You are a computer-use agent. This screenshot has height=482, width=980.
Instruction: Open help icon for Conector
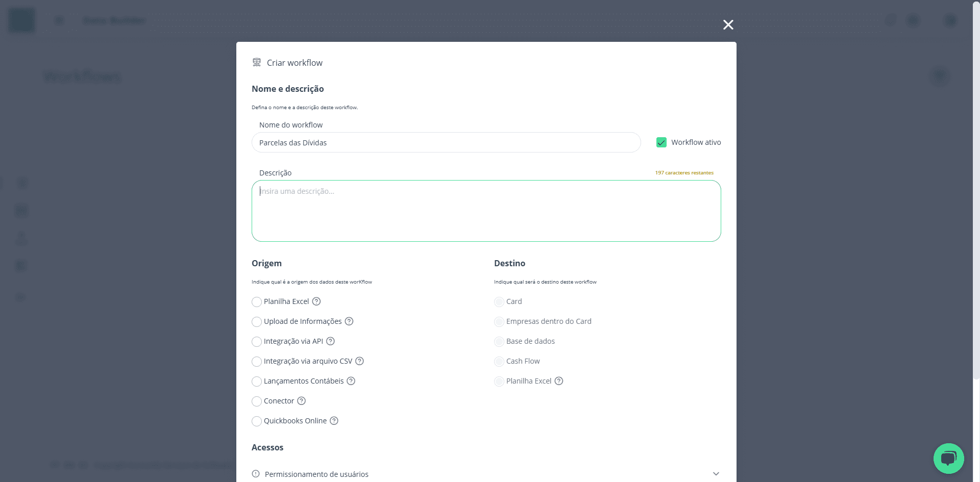click(302, 401)
